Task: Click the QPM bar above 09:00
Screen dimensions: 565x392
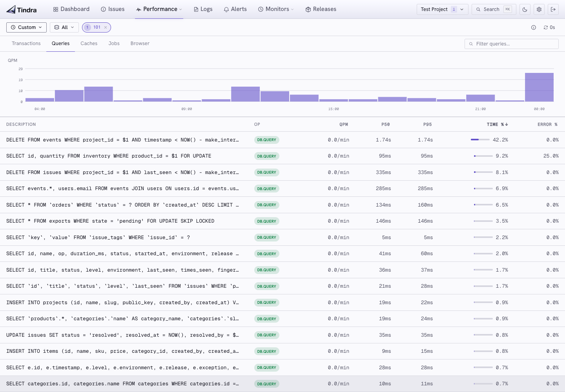Action: click(x=187, y=101)
